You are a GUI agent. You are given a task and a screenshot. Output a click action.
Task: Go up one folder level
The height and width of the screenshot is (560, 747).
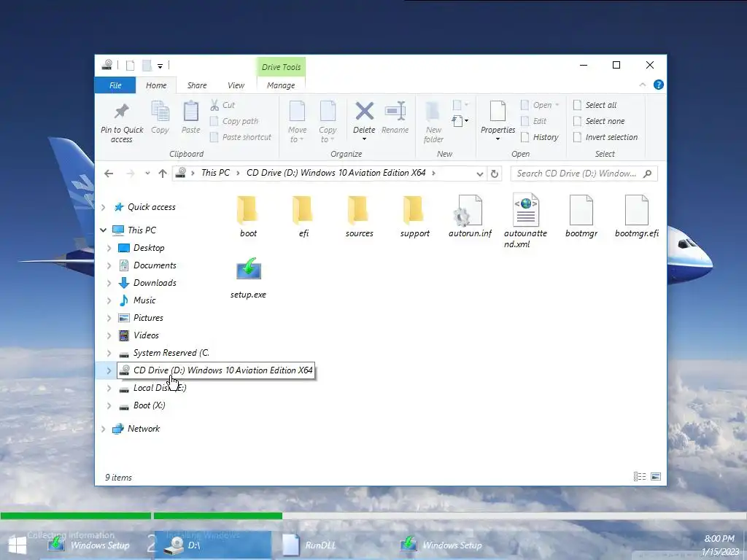tap(163, 174)
